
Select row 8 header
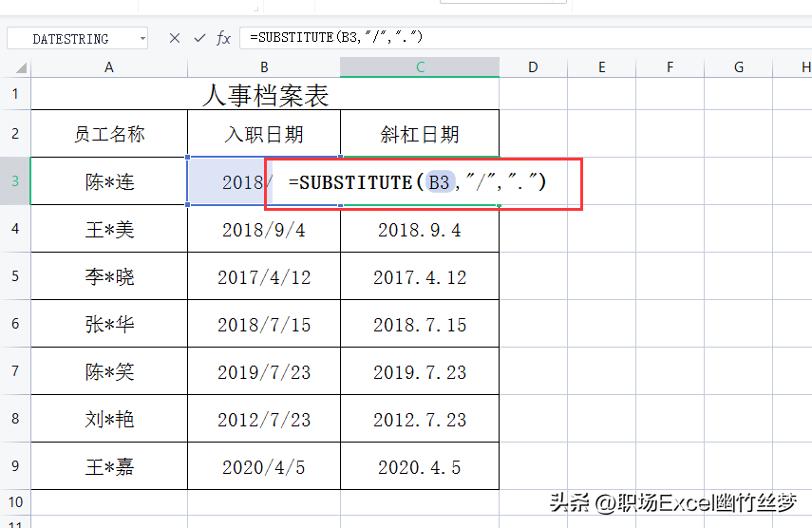[15, 418]
